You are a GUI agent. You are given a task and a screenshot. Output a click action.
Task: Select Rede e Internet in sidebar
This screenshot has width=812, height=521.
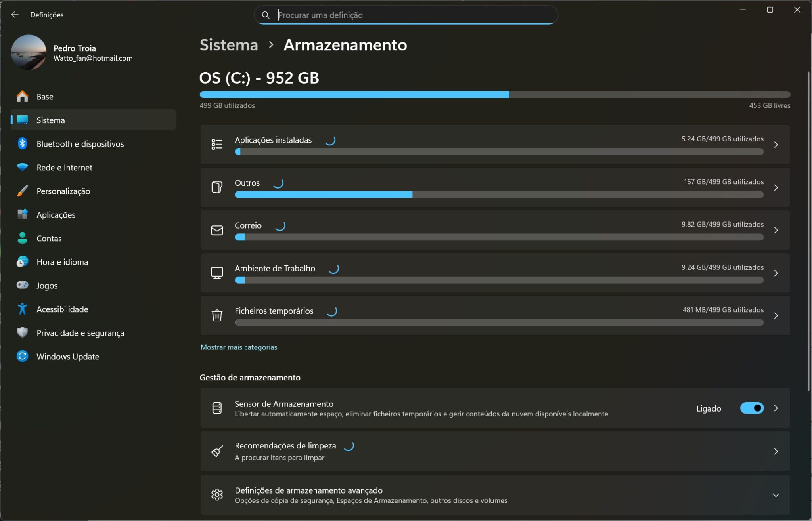click(x=64, y=168)
